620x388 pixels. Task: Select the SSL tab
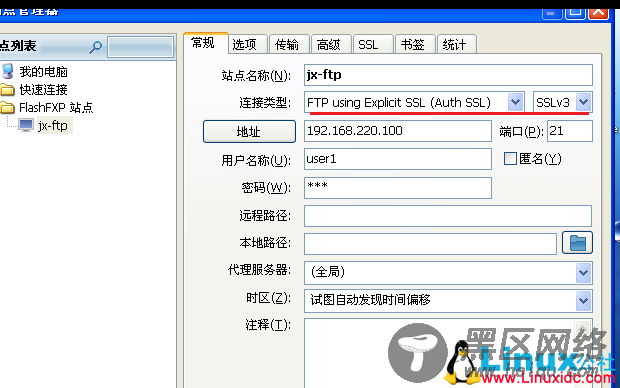click(373, 44)
